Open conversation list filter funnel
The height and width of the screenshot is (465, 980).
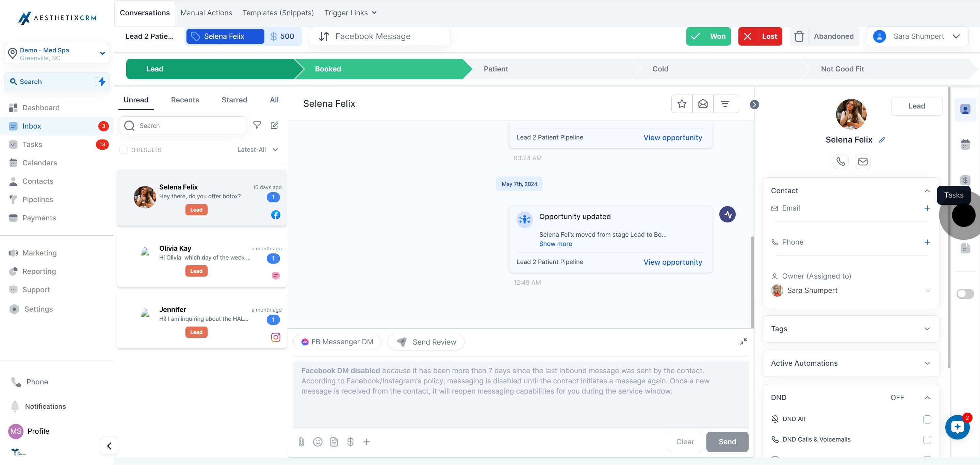click(257, 125)
